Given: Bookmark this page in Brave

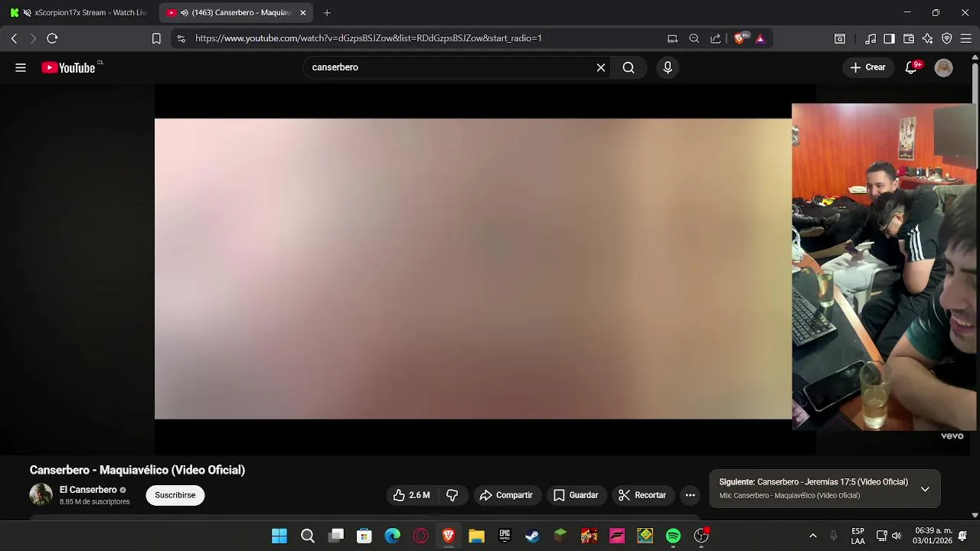Looking at the screenshot, I should [x=156, y=38].
